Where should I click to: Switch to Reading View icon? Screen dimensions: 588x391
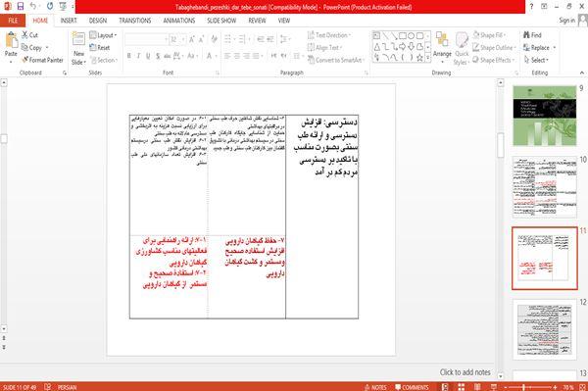click(x=477, y=387)
